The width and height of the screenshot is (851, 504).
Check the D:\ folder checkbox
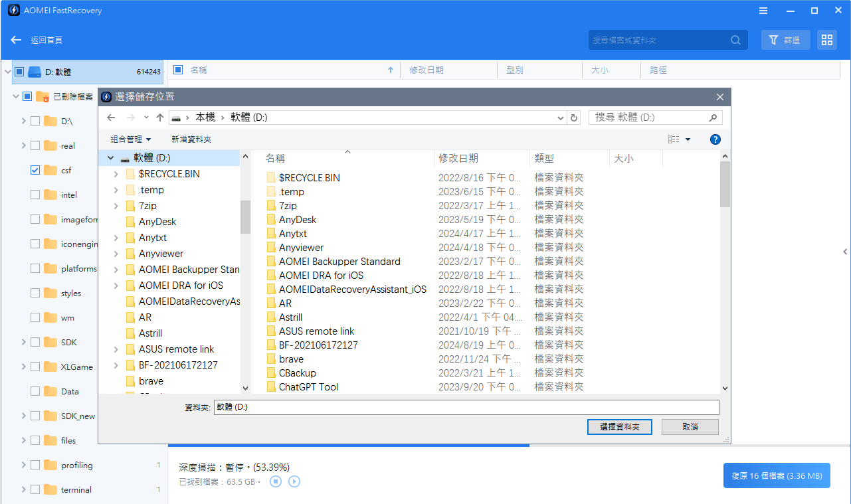(35, 121)
